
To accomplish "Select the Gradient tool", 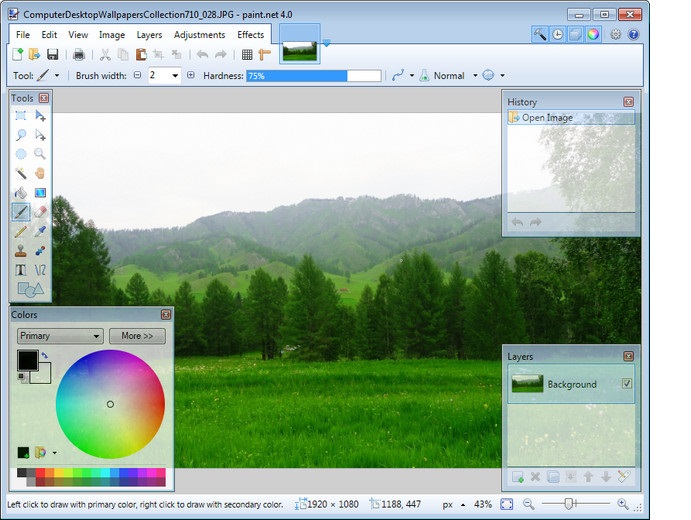I will (x=40, y=193).
